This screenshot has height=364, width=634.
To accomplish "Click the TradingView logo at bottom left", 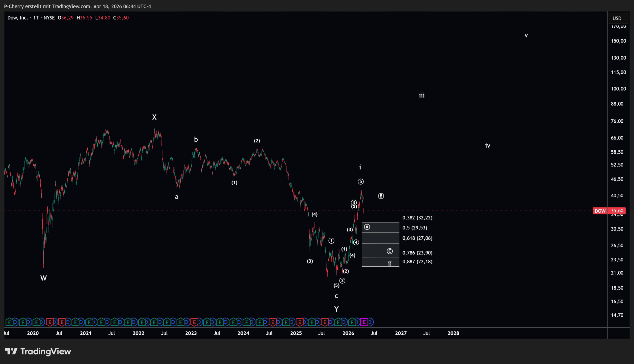I will [x=38, y=351].
